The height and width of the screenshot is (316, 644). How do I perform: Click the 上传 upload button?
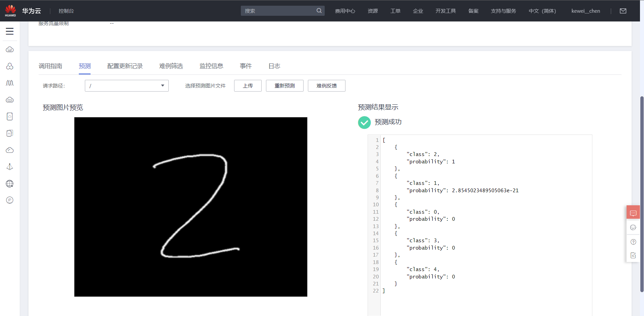(x=248, y=86)
